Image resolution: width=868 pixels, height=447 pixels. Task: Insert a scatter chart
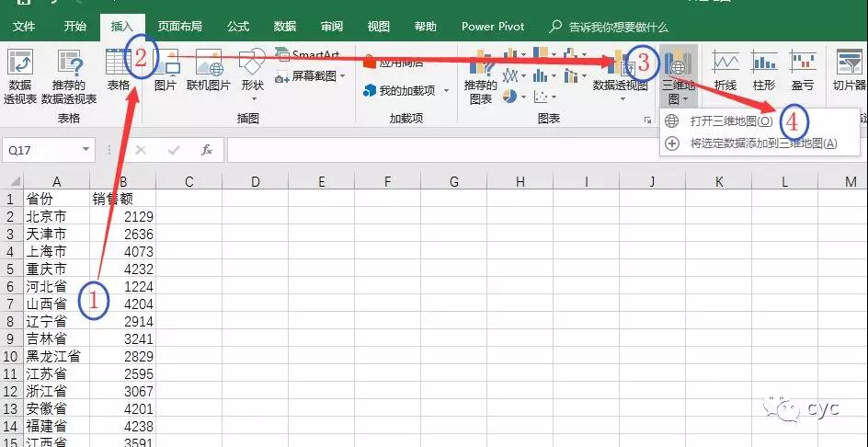(x=541, y=97)
